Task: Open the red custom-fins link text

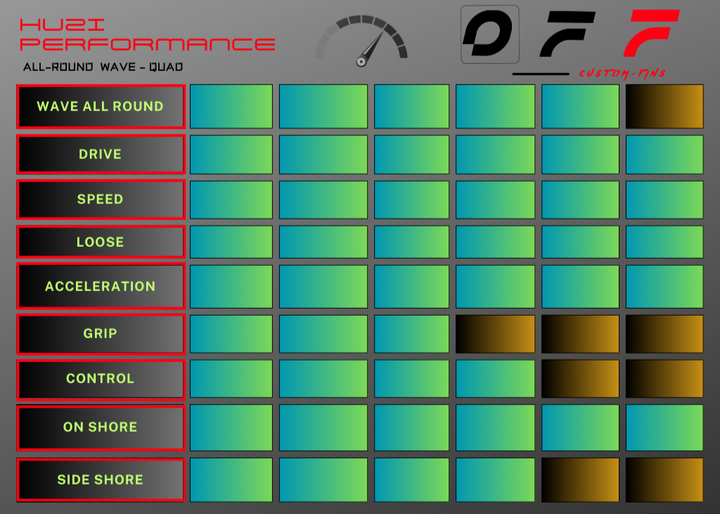Action: (621, 74)
